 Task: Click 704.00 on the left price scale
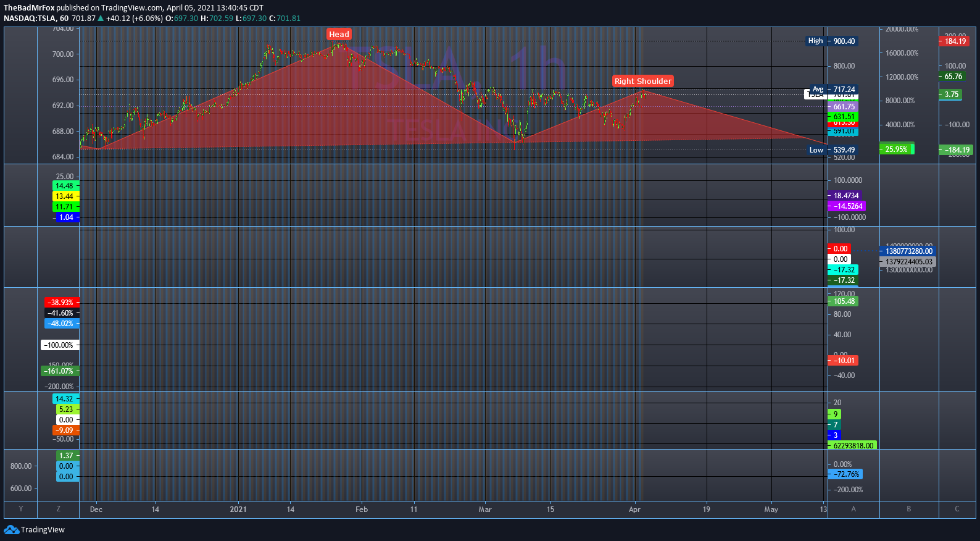[x=63, y=29]
